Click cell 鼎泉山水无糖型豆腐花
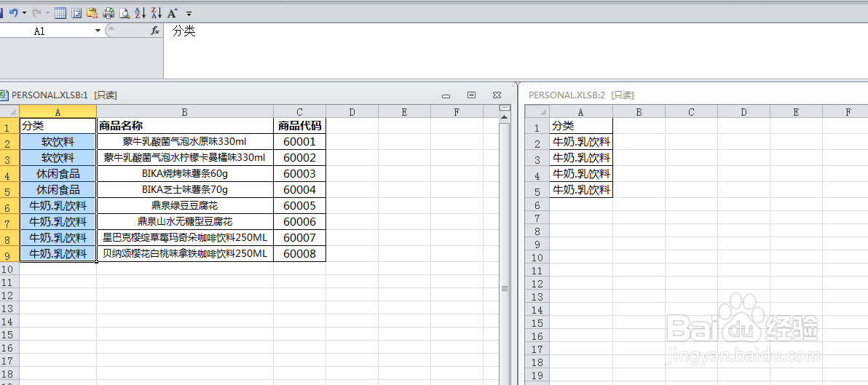 click(185, 222)
